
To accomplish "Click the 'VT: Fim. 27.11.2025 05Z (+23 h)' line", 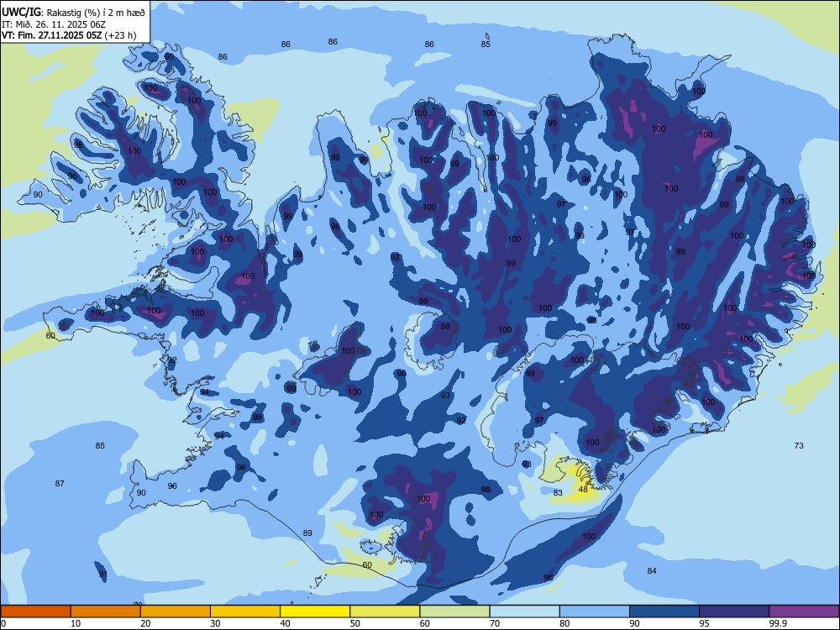I will (69, 35).
